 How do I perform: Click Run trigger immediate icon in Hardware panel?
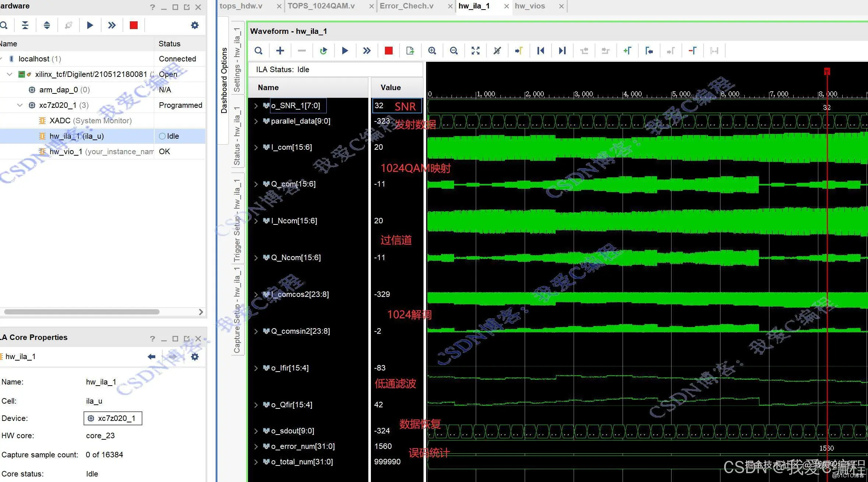pos(111,25)
